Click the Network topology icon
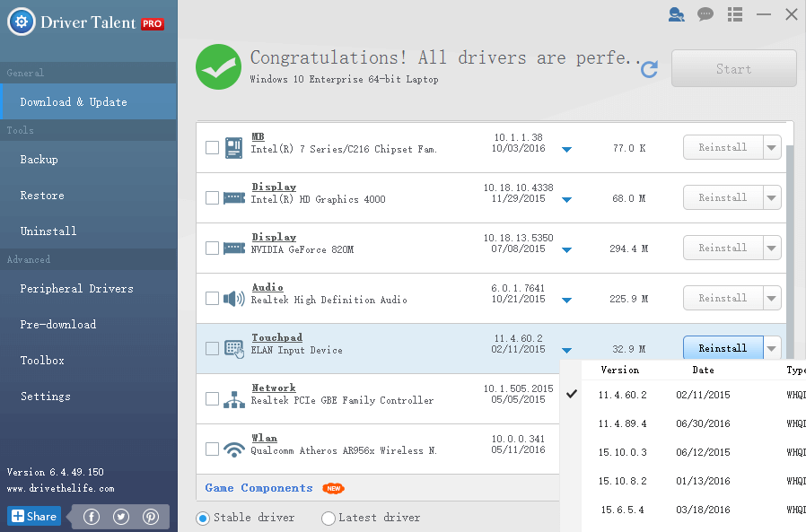806x532 pixels. pyautogui.click(x=234, y=399)
